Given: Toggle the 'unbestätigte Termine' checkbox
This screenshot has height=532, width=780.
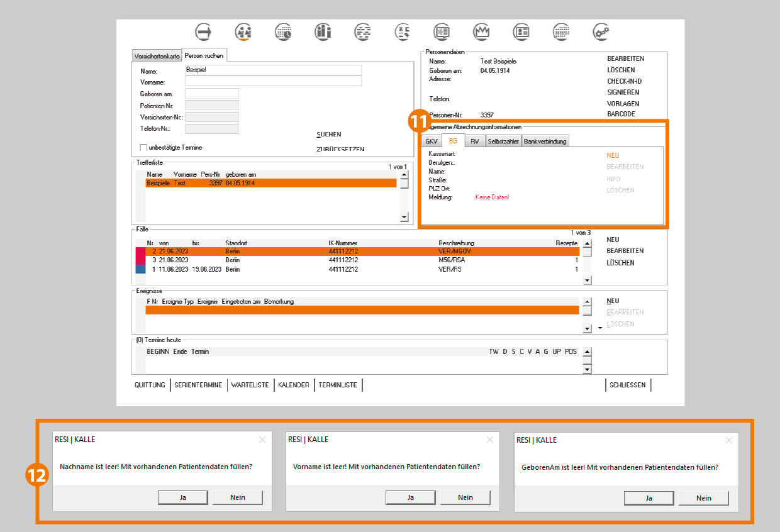Looking at the screenshot, I should click(x=143, y=148).
